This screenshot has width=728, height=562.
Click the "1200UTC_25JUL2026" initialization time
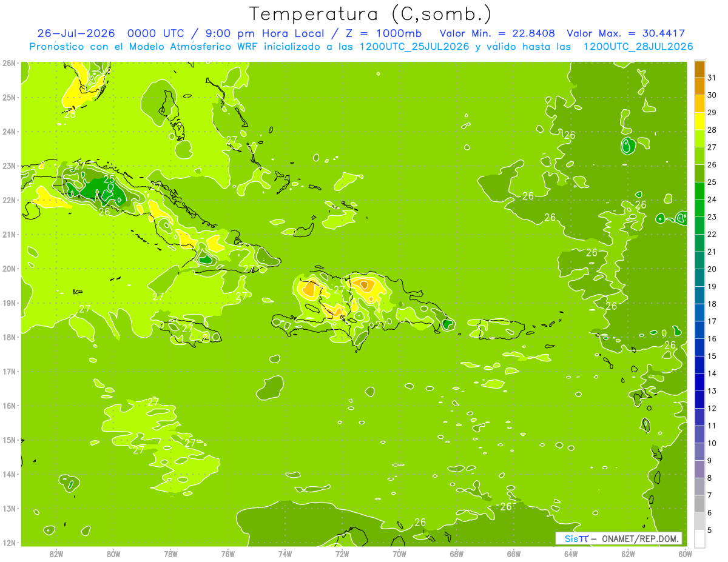[x=414, y=47]
